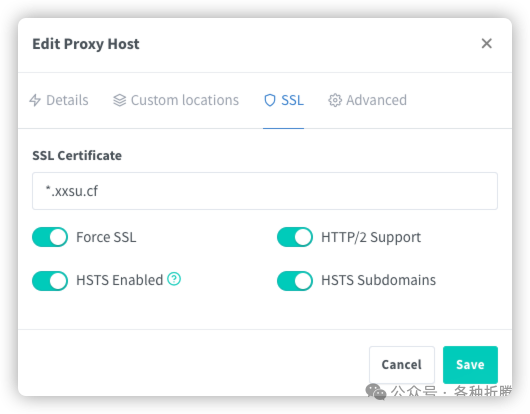Viewport: 530px width, 414px height.
Task: Open the HSTS Enabled help question mark
Action: point(174,279)
